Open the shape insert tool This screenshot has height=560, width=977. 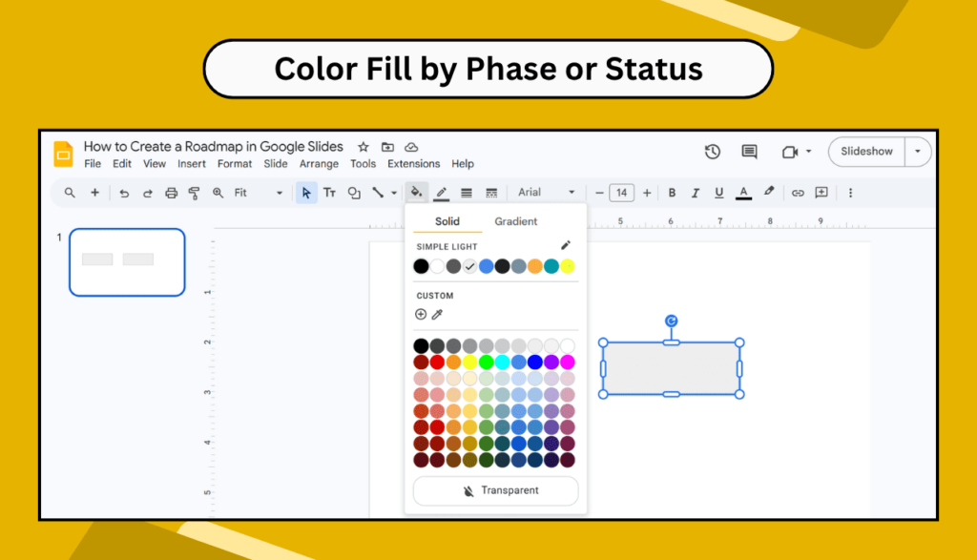(354, 193)
